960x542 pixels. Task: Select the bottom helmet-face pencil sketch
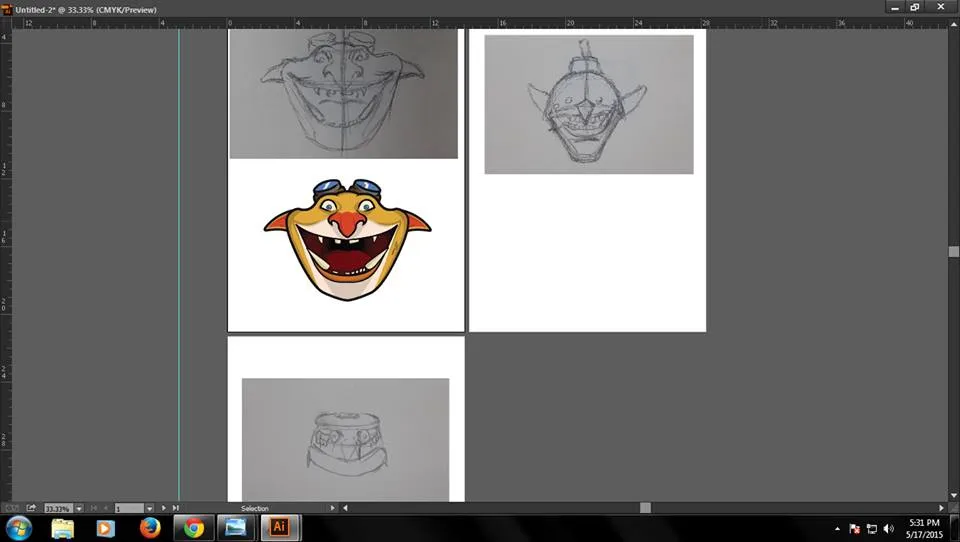point(345,440)
